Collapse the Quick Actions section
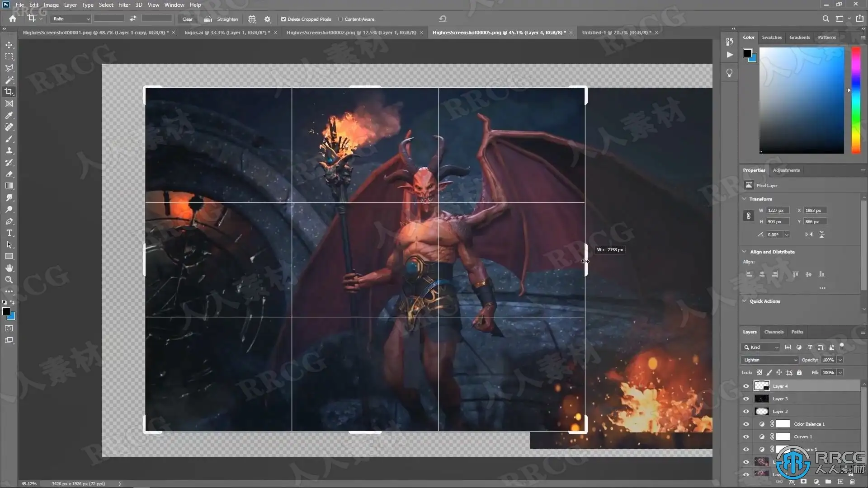Viewport: 868px width, 488px height. pyautogui.click(x=745, y=301)
